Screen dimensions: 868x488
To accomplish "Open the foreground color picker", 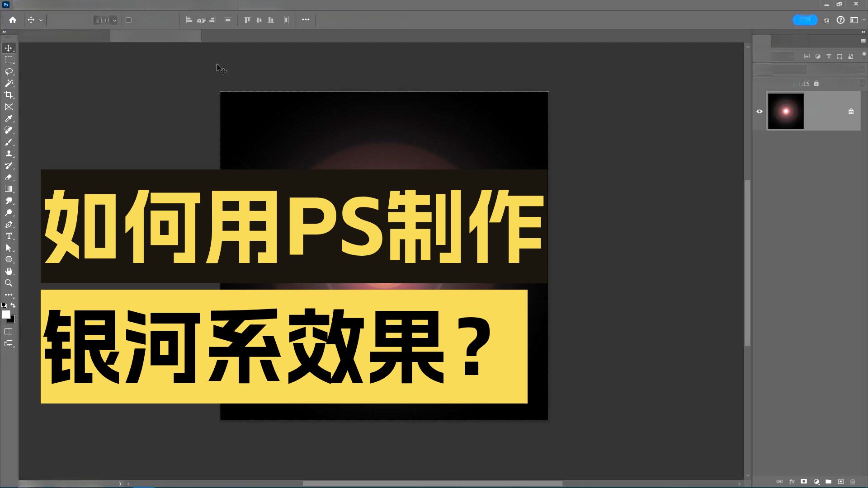I will pyautogui.click(x=6, y=314).
